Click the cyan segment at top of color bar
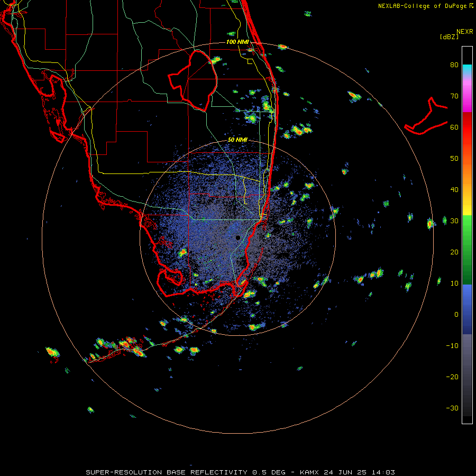This screenshot has width=476, height=476. (x=467, y=68)
